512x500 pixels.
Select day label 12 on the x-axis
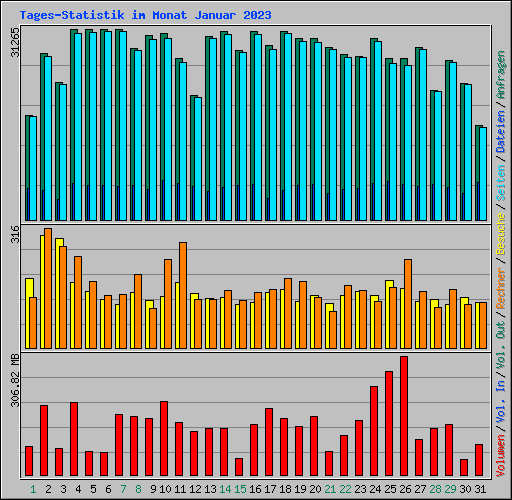pyautogui.click(x=195, y=489)
